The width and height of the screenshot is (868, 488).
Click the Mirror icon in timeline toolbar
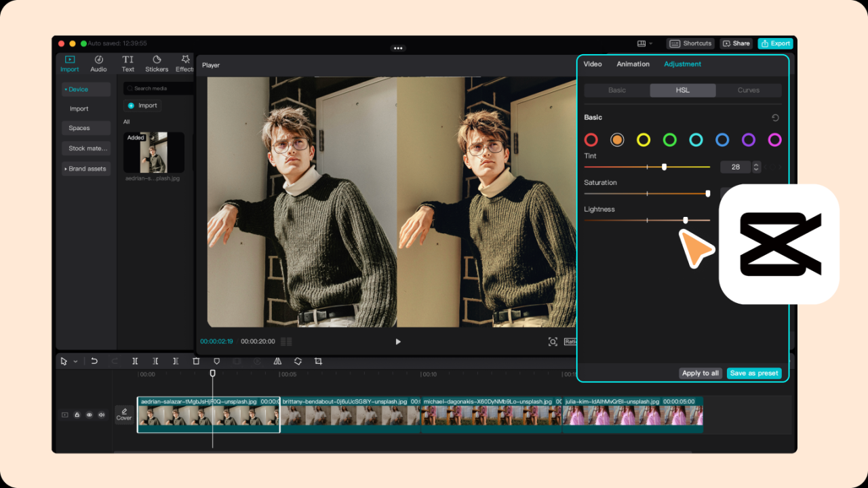click(277, 361)
